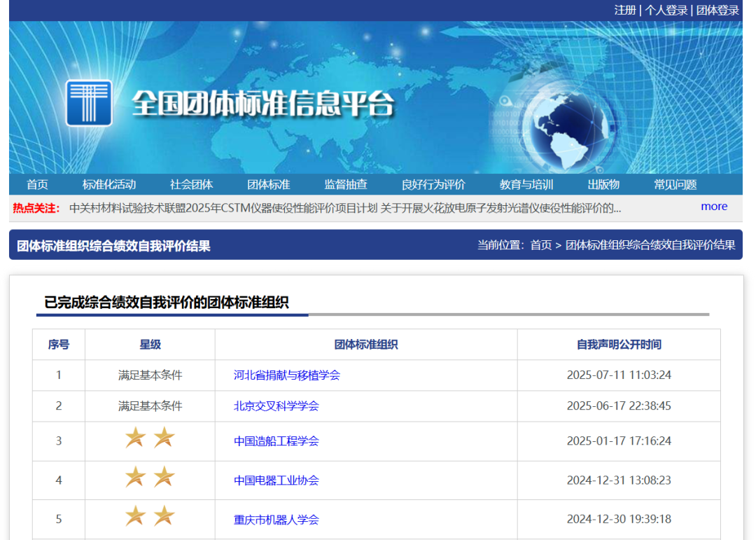Click the serial number 3 cell
The height and width of the screenshot is (540, 756).
[59, 441]
